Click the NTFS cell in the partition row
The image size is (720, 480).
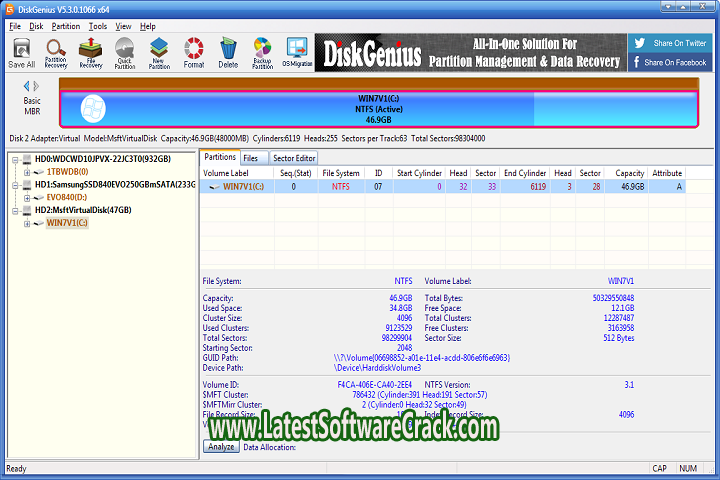click(x=341, y=186)
